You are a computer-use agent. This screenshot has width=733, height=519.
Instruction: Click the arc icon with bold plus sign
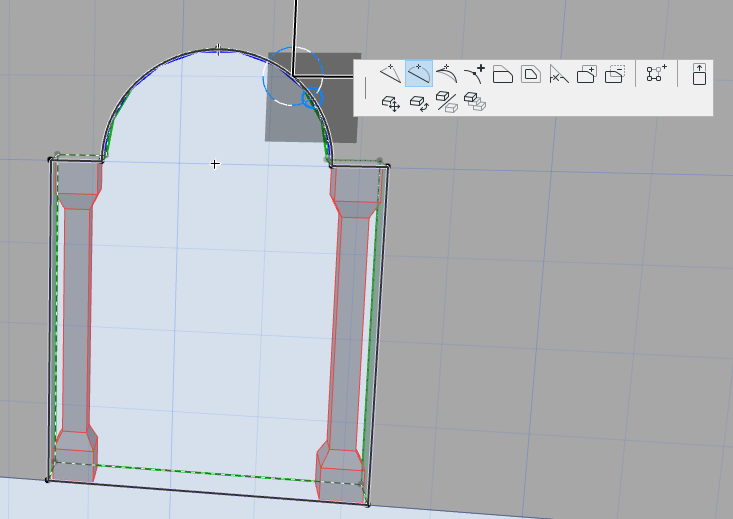(475, 74)
